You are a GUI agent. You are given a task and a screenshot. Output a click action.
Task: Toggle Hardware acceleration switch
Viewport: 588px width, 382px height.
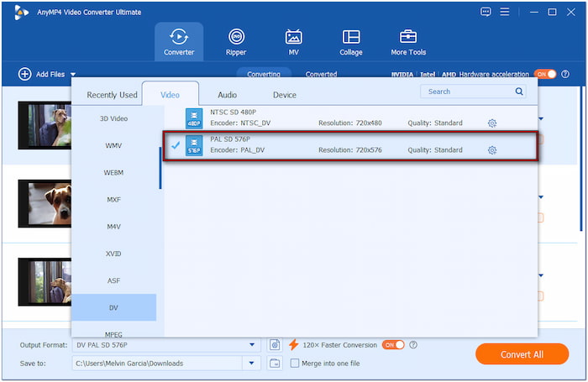tap(545, 74)
